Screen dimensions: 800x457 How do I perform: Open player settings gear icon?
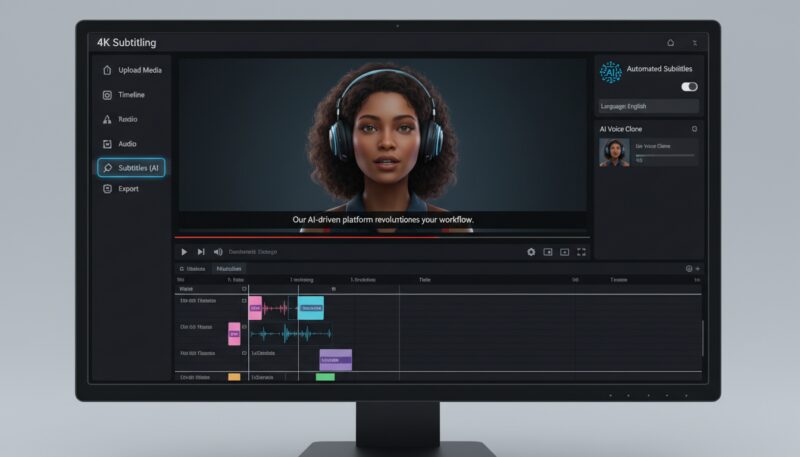click(x=531, y=252)
